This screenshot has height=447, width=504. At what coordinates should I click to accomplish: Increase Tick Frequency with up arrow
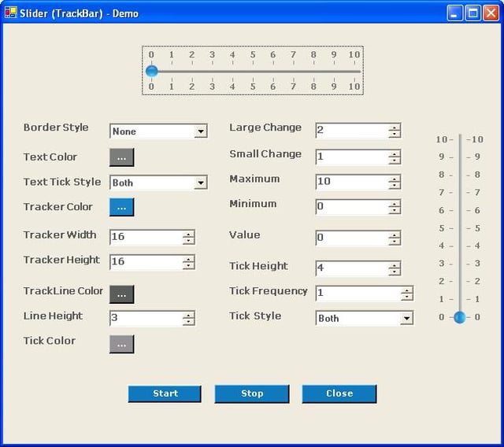tap(407, 290)
